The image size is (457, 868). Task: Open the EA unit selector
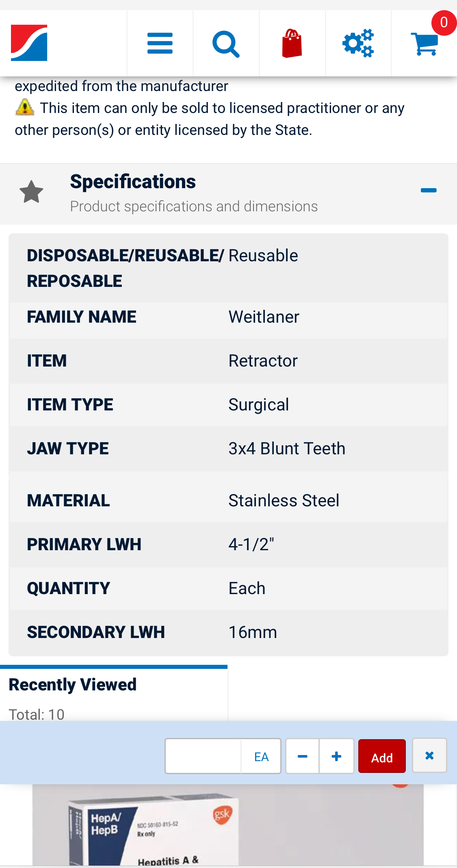261,756
